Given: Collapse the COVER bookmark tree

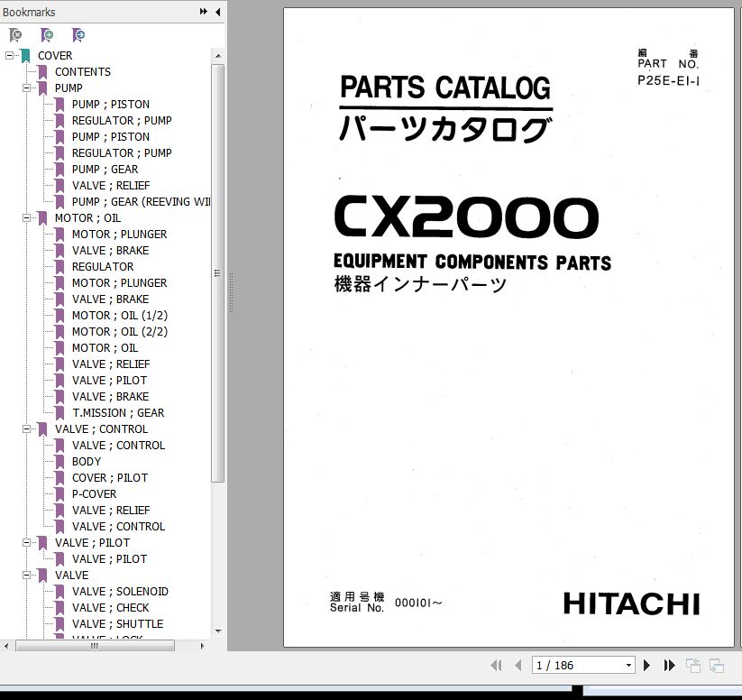Looking at the screenshot, I should (9, 55).
